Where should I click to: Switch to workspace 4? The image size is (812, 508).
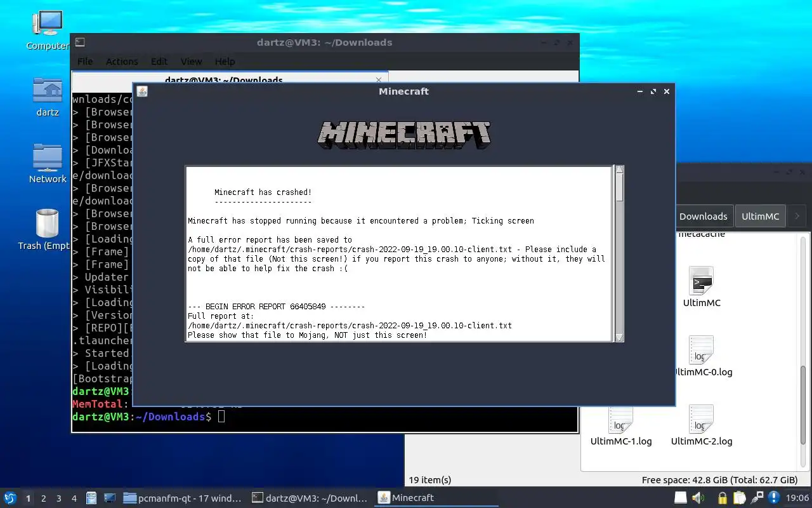[74, 498]
